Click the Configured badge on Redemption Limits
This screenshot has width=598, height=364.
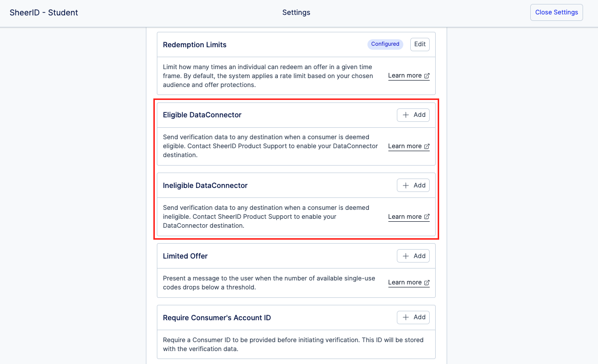(385, 44)
